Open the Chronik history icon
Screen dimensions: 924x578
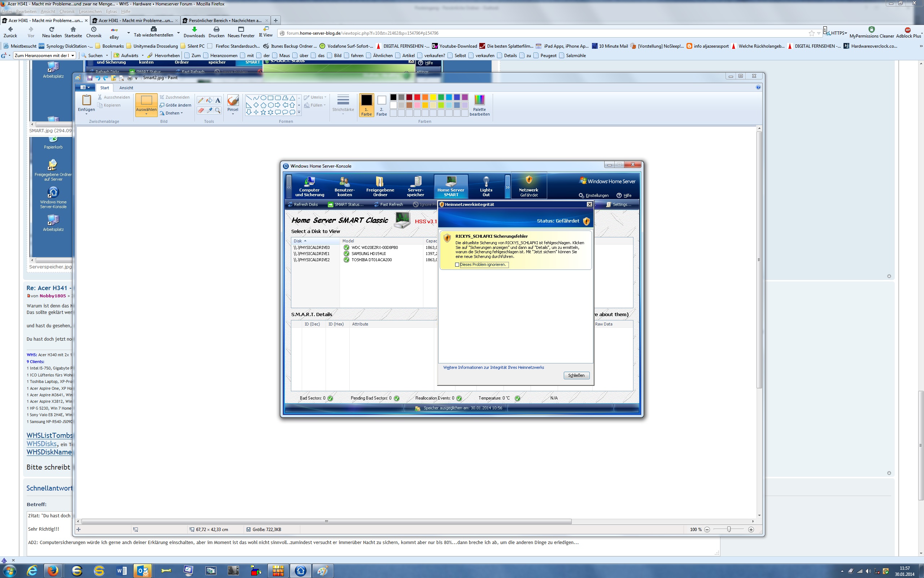94,29
